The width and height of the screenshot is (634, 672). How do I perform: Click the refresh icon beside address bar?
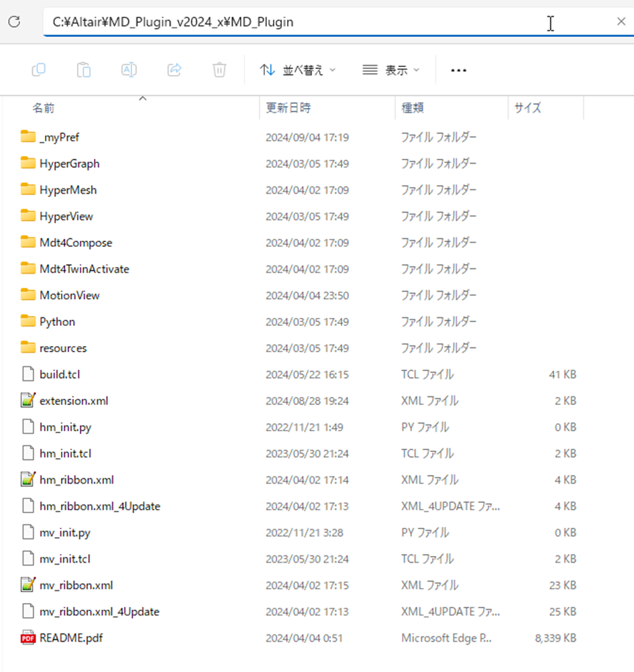pos(14,21)
